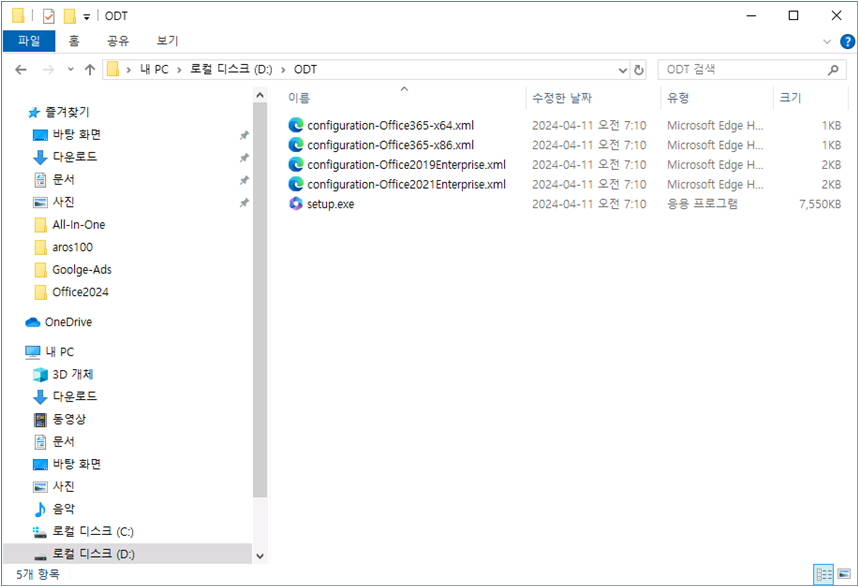
Task: Go back with the left arrow
Action: [21, 70]
